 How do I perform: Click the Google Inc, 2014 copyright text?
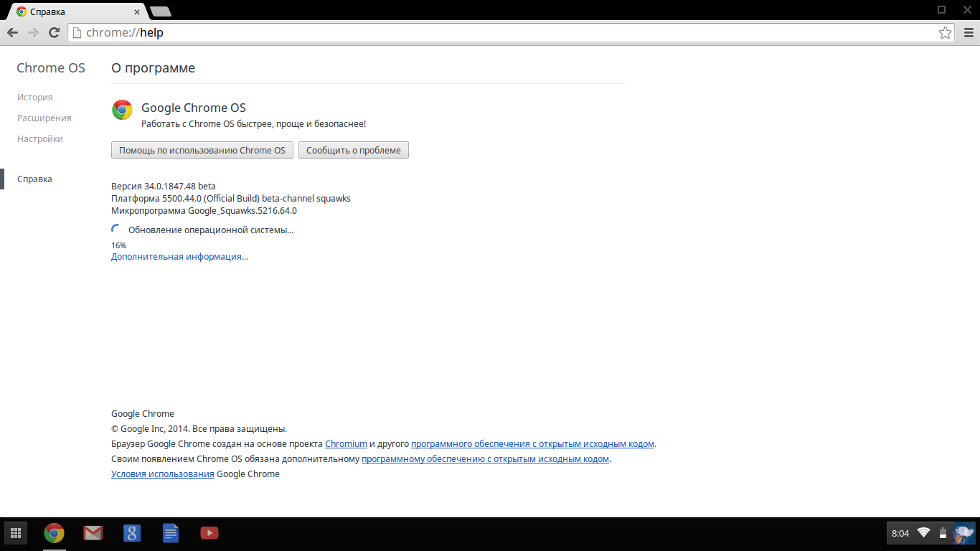point(199,429)
